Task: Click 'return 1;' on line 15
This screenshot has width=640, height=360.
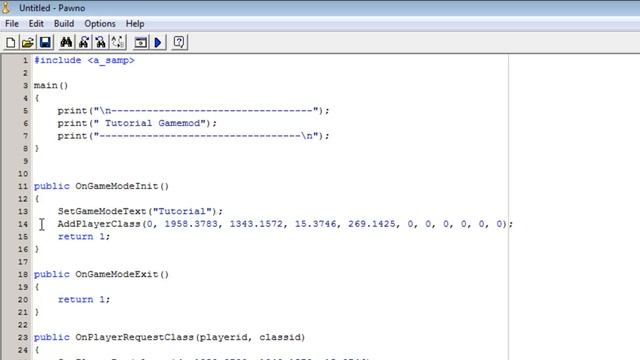Action: [x=84, y=237]
